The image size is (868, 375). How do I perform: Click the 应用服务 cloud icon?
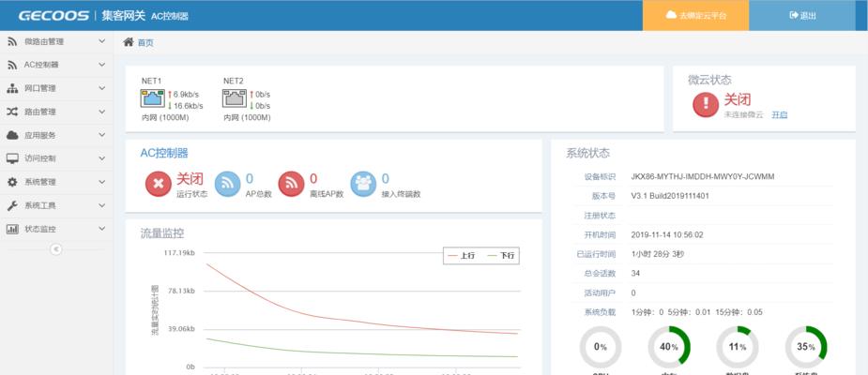point(12,136)
